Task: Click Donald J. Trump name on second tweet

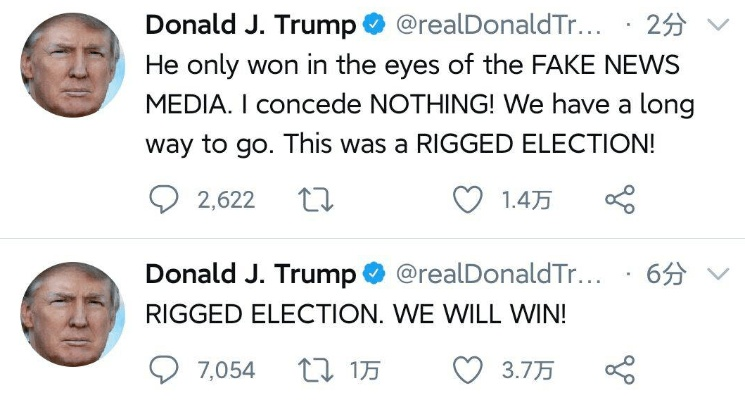Action: pos(250,274)
